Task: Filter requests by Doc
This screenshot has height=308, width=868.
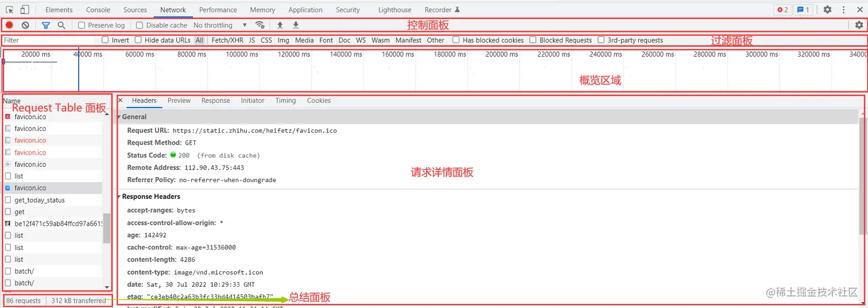Action: pyautogui.click(x=344, y=40)
